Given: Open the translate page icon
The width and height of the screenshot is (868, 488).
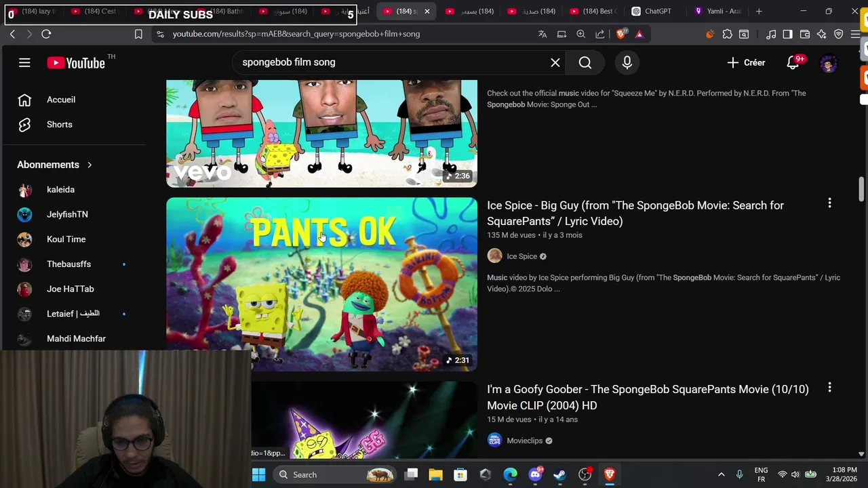Looking at the screenshot, I should 542,34.
